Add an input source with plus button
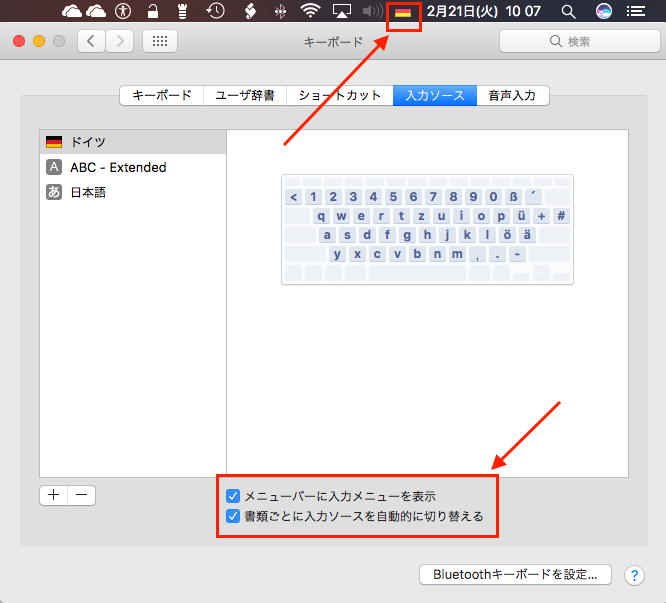 pos(54,495)
